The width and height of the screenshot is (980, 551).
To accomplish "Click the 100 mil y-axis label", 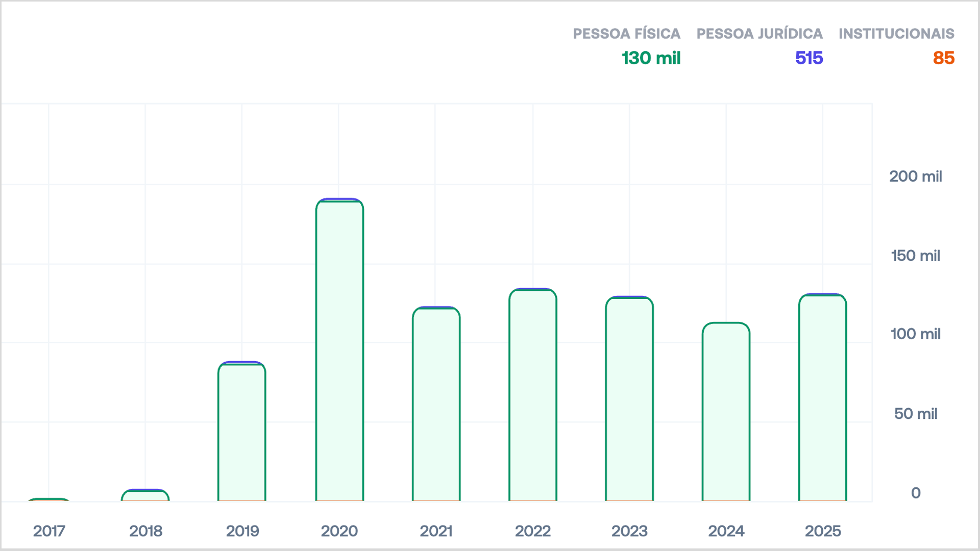I will click(915, 334).
